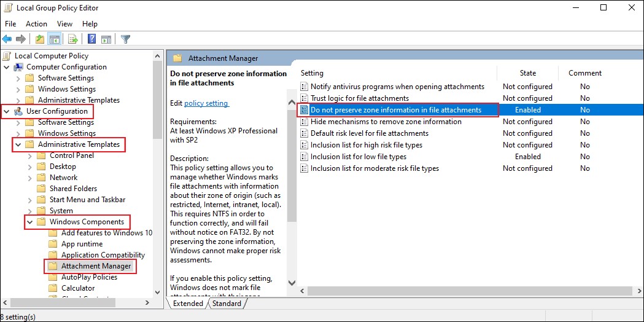Click the Control Panel folder icon
644x322 pixels.
pos(41,155)
